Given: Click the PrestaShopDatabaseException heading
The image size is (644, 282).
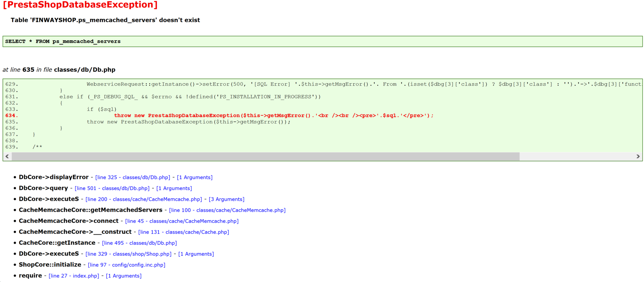Looking at the screenshot, I should point(80,5).
